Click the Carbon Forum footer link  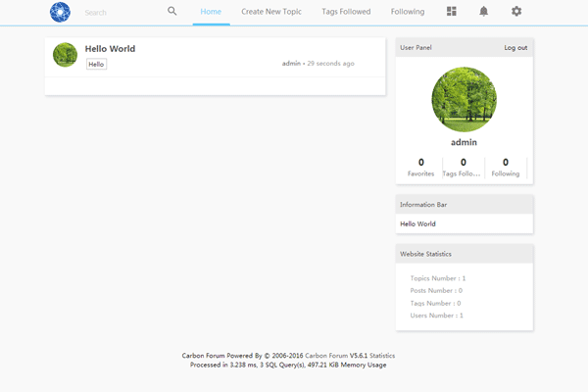(x=326, y=356)
